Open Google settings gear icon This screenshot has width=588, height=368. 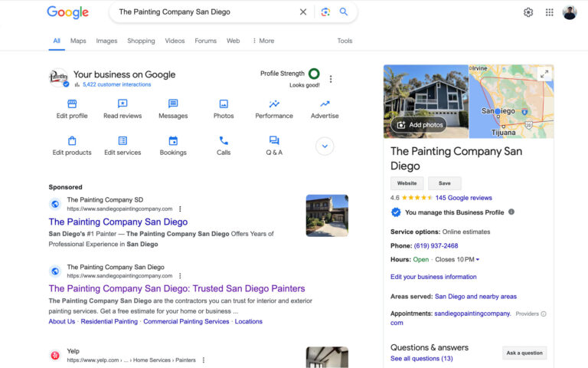coord(528,12)
